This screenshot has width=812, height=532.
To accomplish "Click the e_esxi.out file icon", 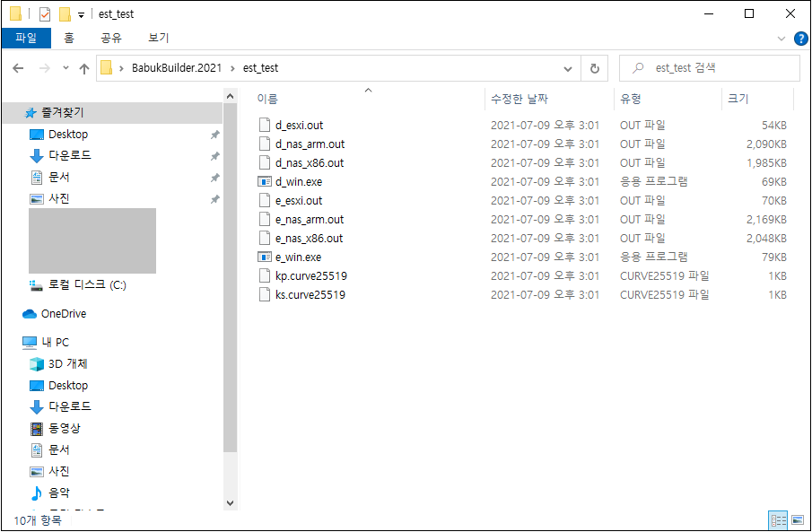I will [x=265, y=200].
